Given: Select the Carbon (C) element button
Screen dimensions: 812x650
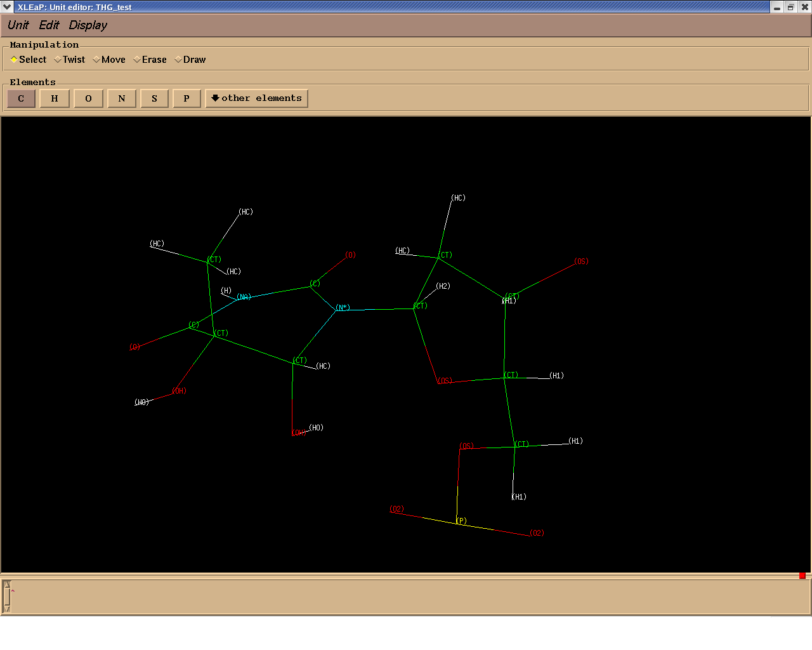Looking at the screenshot, I should click(x=21, y=98).
